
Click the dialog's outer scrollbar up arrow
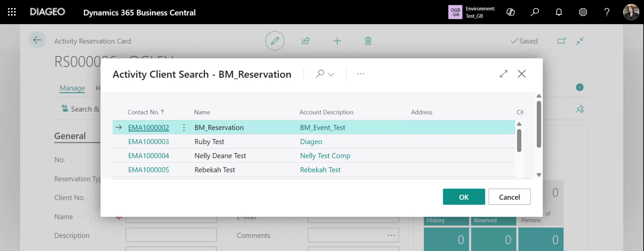(539, 96)
